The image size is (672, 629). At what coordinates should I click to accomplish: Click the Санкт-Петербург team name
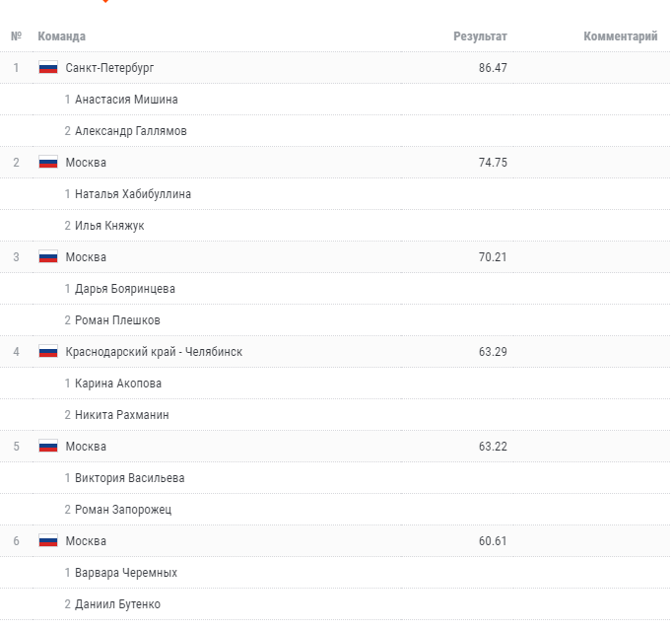tap(109, 68)
